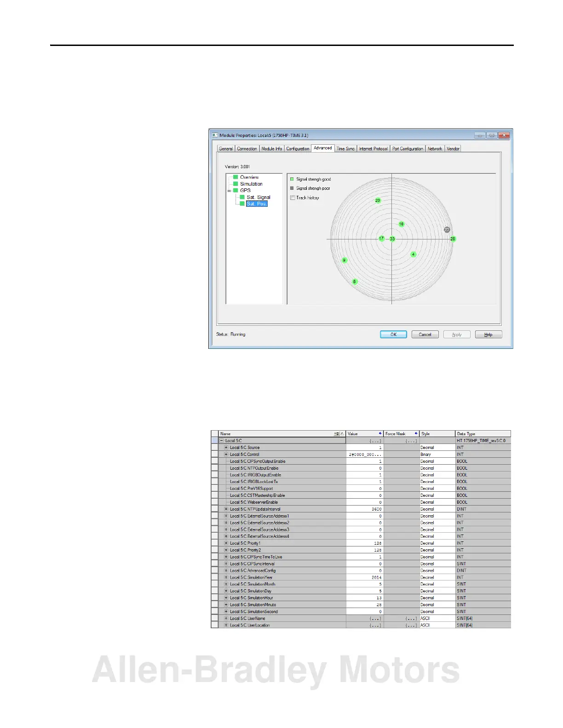This screenshot has height=728, width=563.
Task: Expand the Local:5:C.ExternalSourceAddress1 tag
Action: click(226, 516)
